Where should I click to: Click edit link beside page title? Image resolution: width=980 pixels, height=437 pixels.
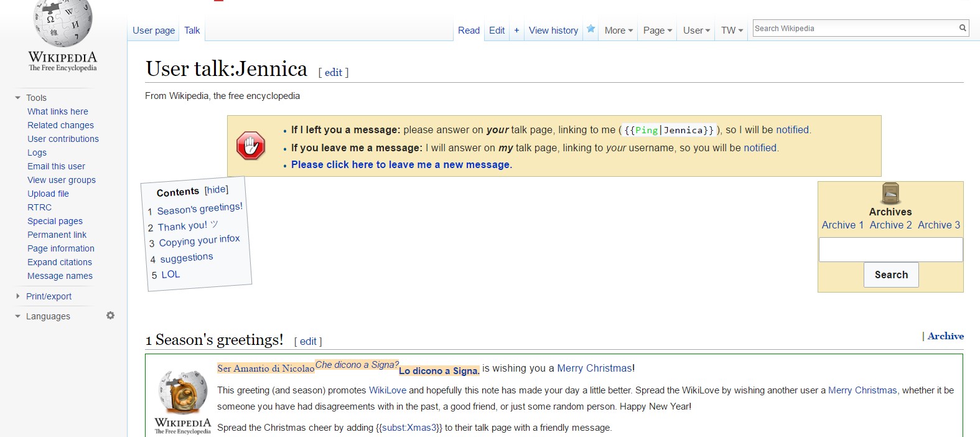[334, 72]
